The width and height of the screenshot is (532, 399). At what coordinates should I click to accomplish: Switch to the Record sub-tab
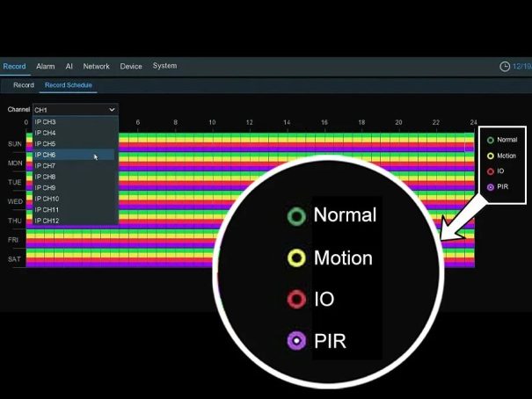pyautogui.click(x=24, y=85)
